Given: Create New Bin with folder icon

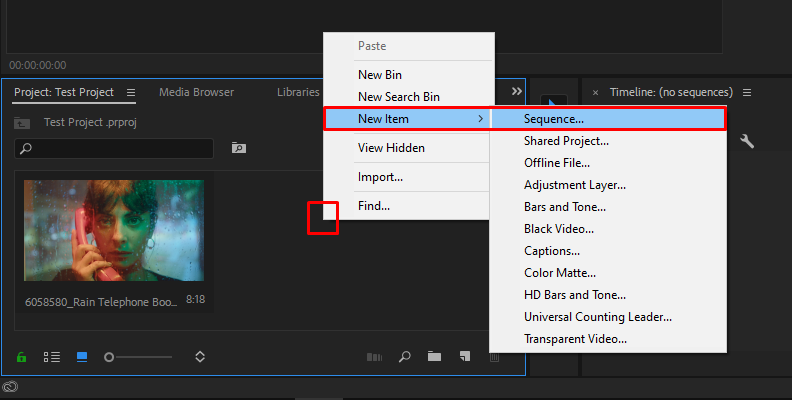Looking at the screenshot, I should [x=434, y=357].
